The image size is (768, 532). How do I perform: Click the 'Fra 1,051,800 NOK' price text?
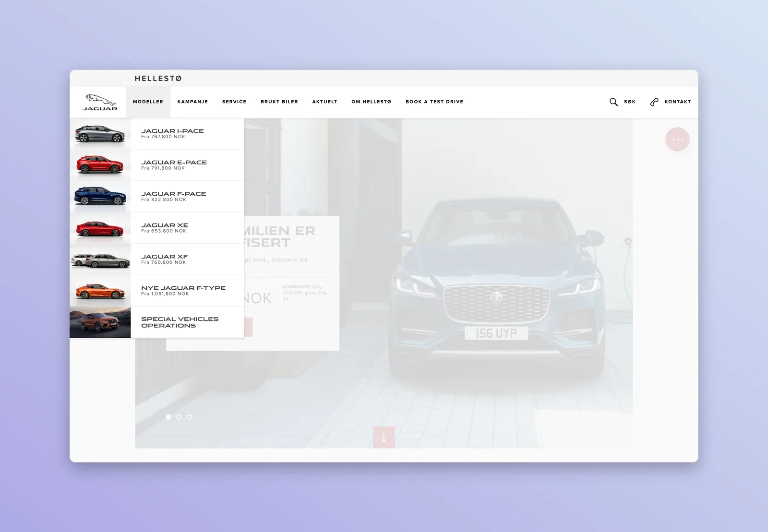165,294
